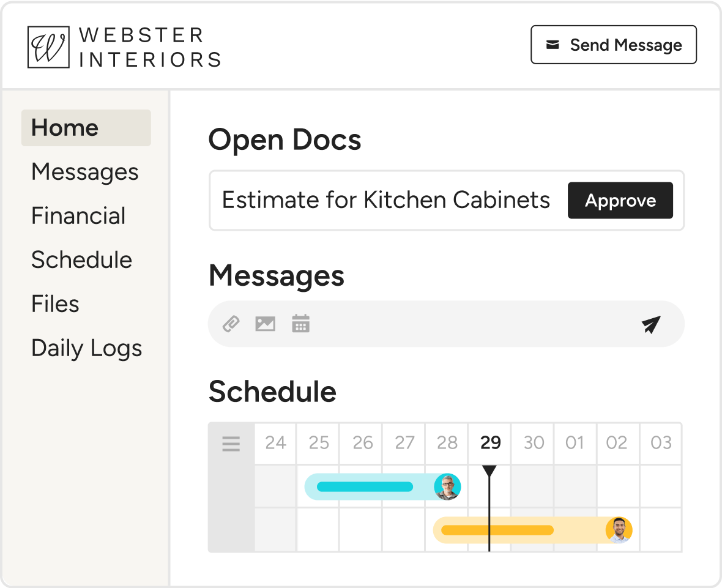
Task: Click the calendar icon in message bar
Action: [x=300, y=323]
